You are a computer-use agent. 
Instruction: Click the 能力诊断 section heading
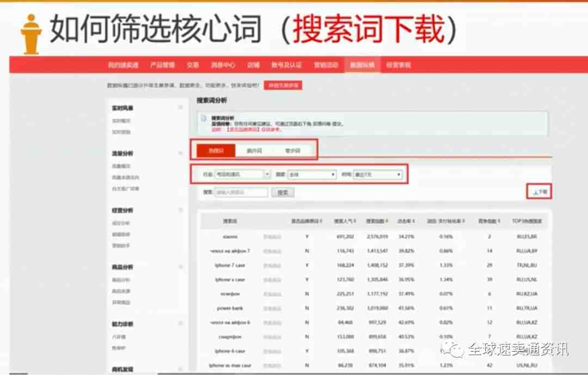pos(122,324)
